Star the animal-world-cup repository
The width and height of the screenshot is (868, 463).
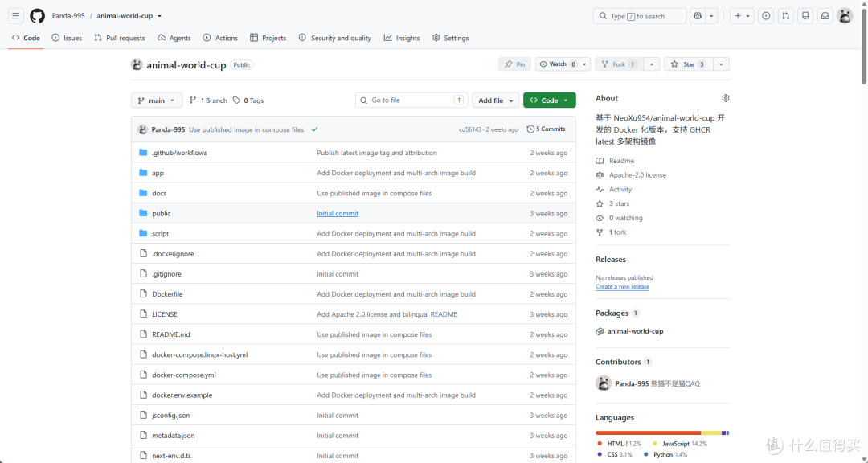pos(688,64)
